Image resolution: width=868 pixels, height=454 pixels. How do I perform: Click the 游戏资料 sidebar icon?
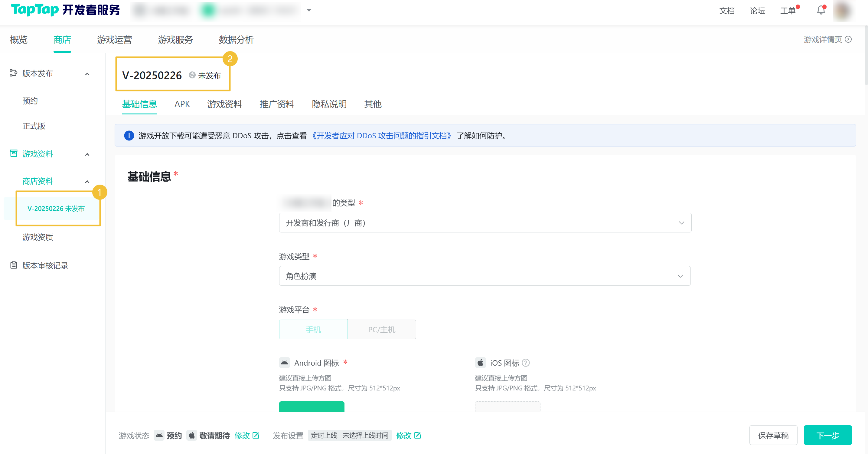click(14, 153)
